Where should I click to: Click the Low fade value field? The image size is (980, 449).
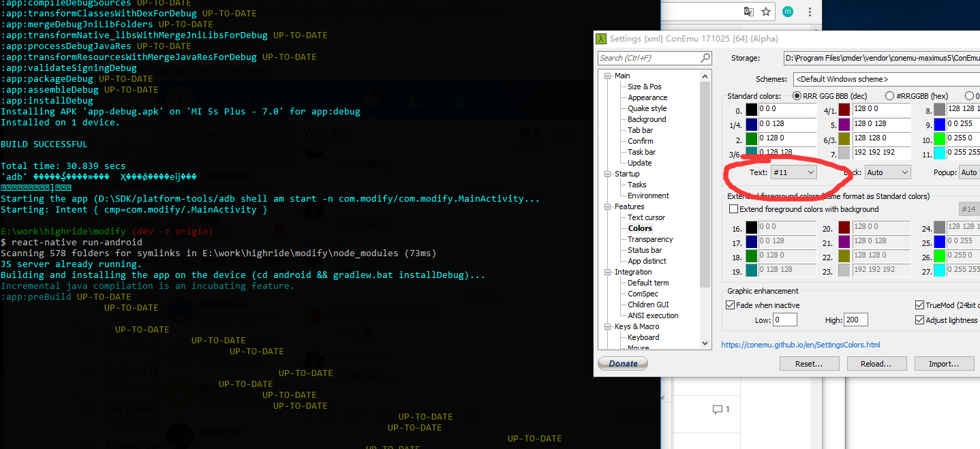tap(785, 320)
